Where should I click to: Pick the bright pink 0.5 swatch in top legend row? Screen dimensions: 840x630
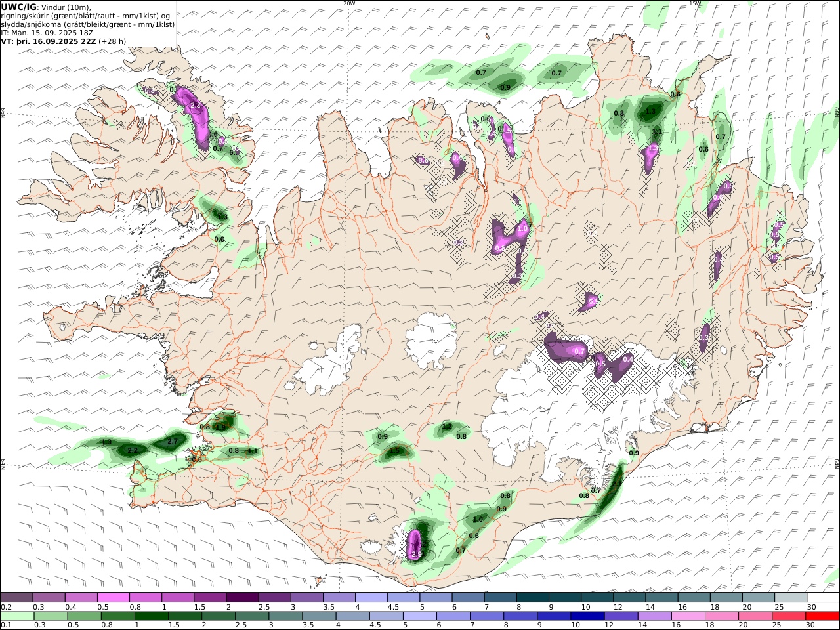[x=113, y=597]
